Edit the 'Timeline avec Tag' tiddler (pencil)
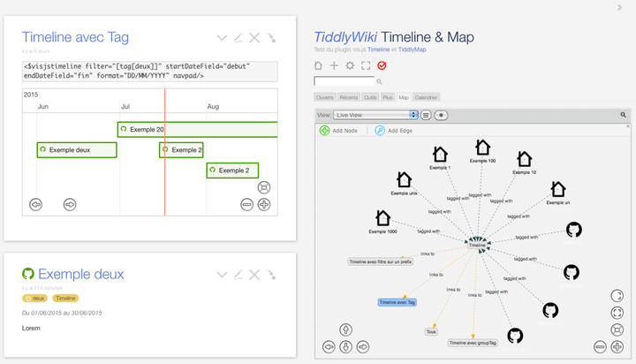Image resolution: width=636 pixels, height=364 pixels. click(x=238, y=38)
